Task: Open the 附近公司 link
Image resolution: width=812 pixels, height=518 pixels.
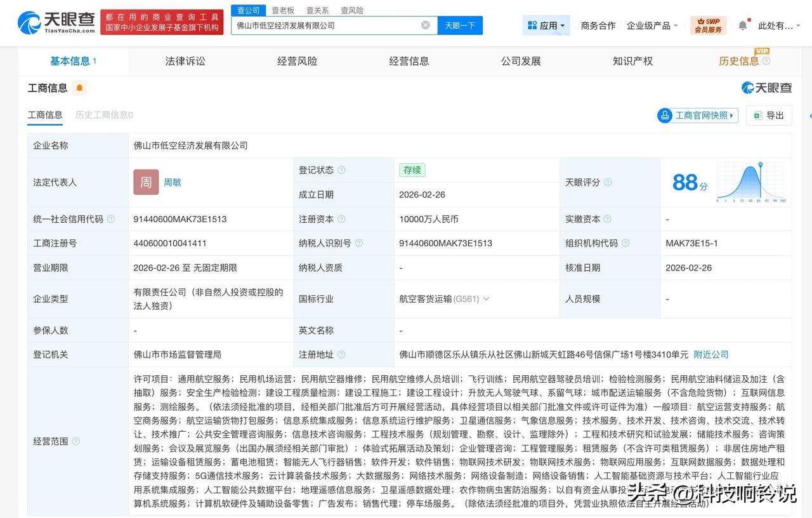Action: 711,354
